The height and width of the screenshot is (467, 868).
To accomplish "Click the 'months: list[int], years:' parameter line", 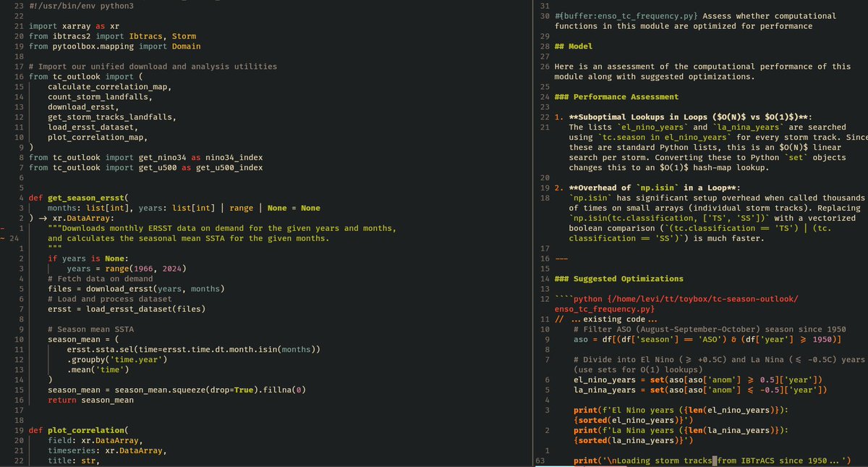I will coord(184,208).
